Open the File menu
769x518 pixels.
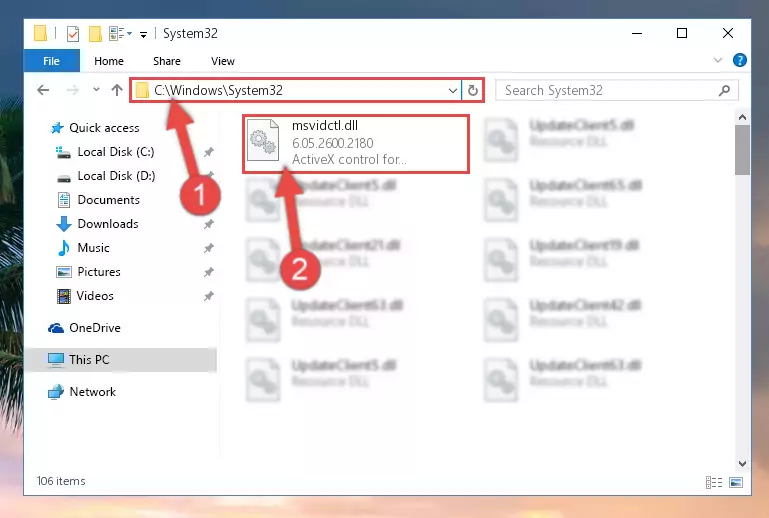click(51, 61)
